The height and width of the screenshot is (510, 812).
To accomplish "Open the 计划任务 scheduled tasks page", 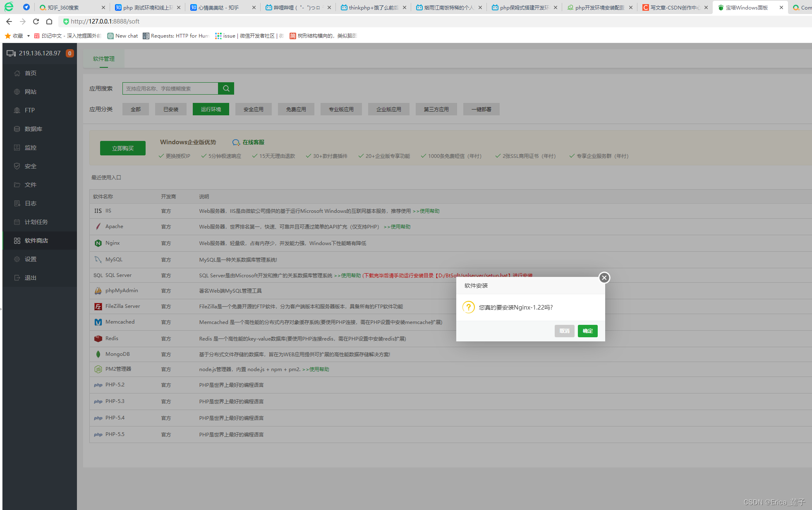I will click(x=36, y=222).
